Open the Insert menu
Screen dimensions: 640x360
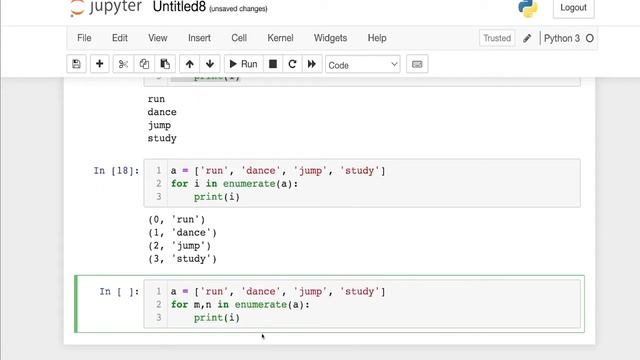[x=199, y=38]
